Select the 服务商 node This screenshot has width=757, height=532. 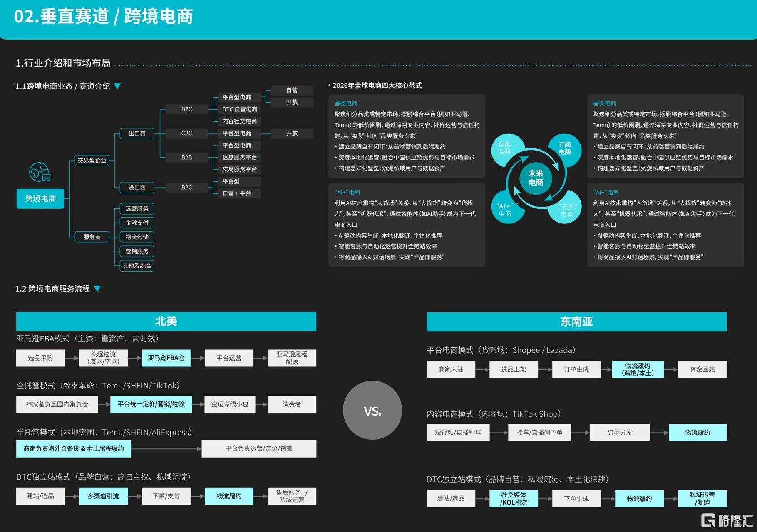[92, 237]
